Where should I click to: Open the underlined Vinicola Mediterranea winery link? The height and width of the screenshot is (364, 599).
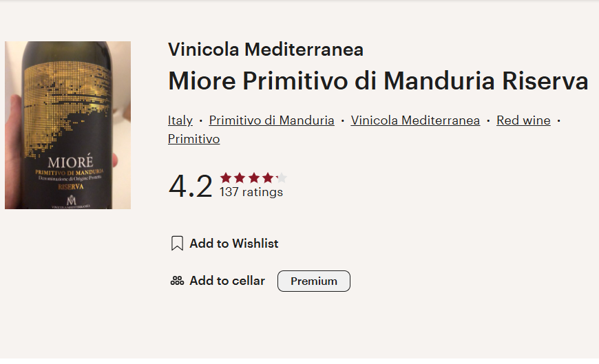coord(415,120)
